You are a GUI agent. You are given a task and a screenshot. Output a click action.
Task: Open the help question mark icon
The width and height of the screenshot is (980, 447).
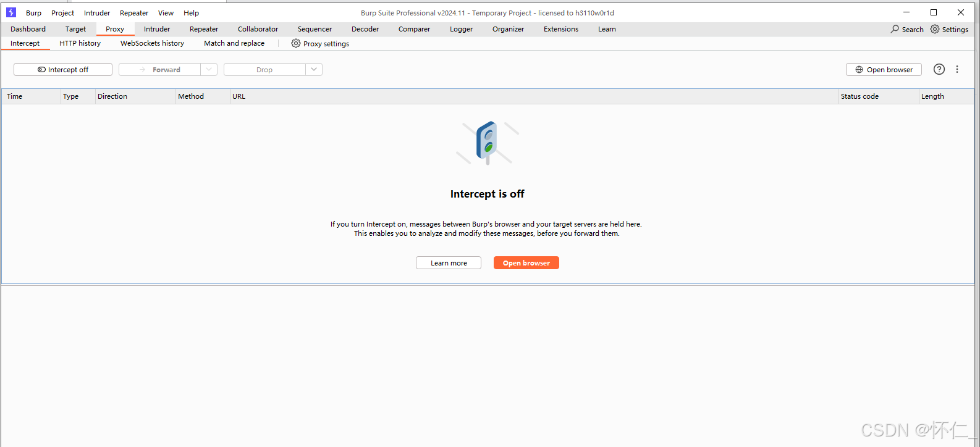(x=939, y=69)
